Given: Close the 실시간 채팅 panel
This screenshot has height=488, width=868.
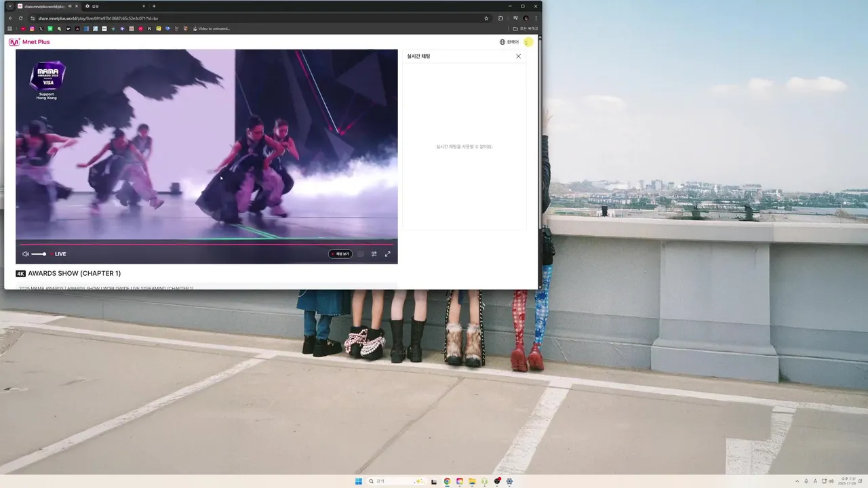Looking at the screenshot, I should tap(519, 56).
